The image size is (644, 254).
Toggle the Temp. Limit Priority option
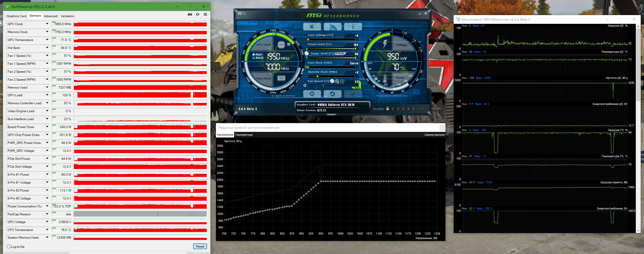tap(340, 54)
